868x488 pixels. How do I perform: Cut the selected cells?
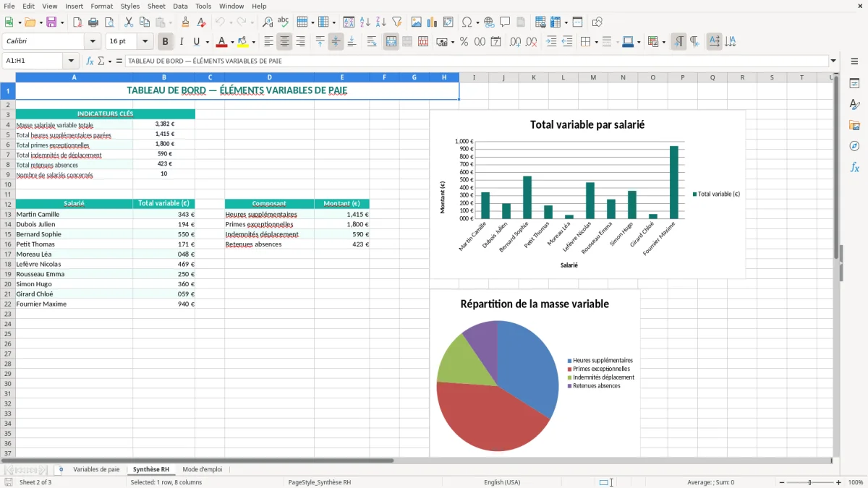point(129,22)
